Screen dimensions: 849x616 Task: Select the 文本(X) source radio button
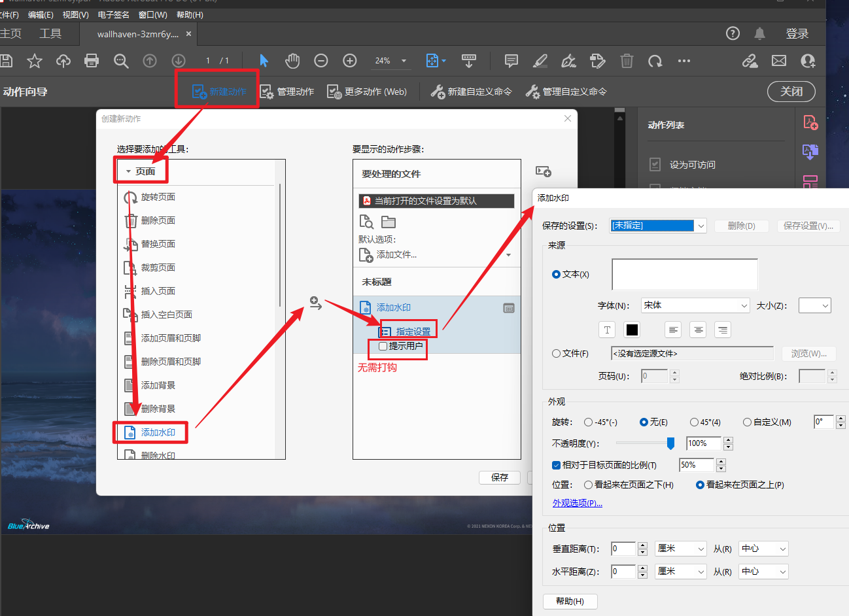pos(556,275)
